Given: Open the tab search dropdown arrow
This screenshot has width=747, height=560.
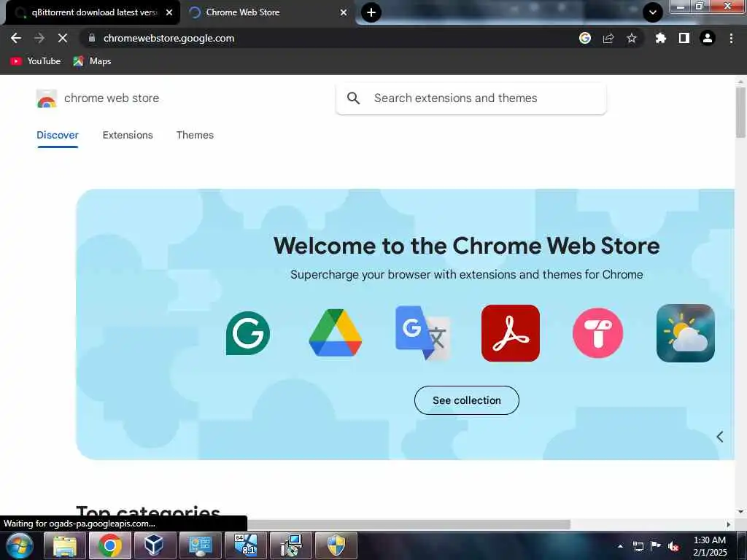Looking at the screenshot, I should point(653,12).
